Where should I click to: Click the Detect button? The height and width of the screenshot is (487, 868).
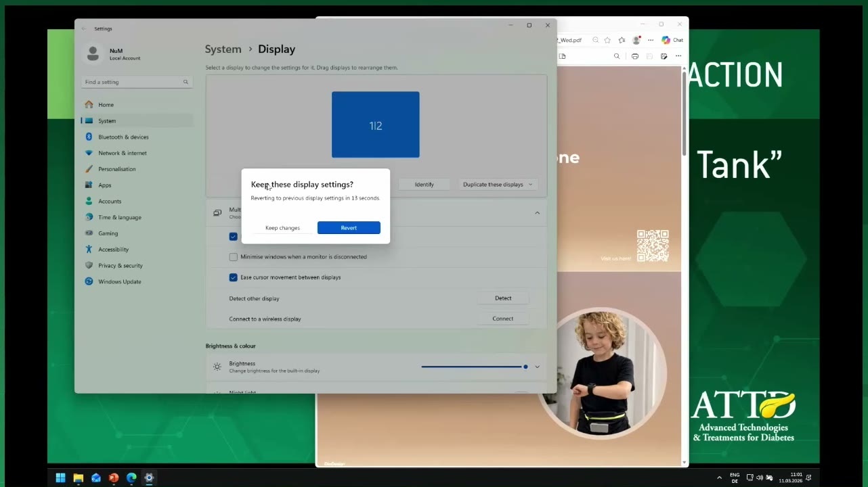click(x=503, y=298)
